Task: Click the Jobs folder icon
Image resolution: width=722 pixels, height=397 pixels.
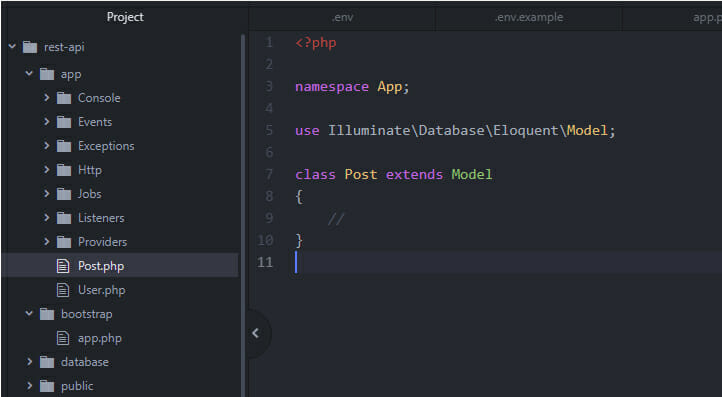Action: (x=64, y=194)
